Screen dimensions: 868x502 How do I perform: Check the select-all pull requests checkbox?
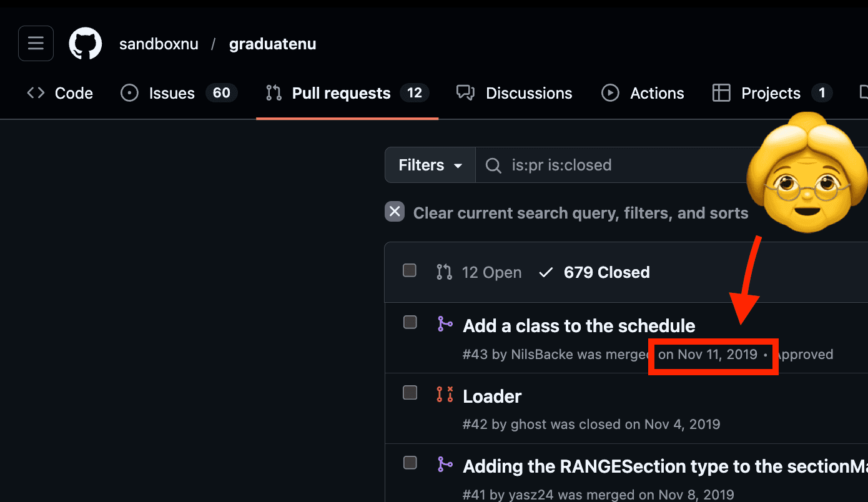tap(410, 270)
